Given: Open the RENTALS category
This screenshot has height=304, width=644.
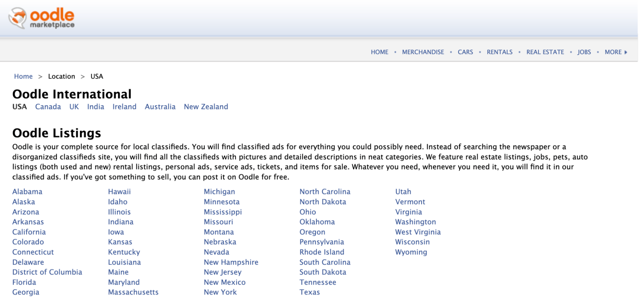Looking at the screenshot, I should [x=500, y=52].
